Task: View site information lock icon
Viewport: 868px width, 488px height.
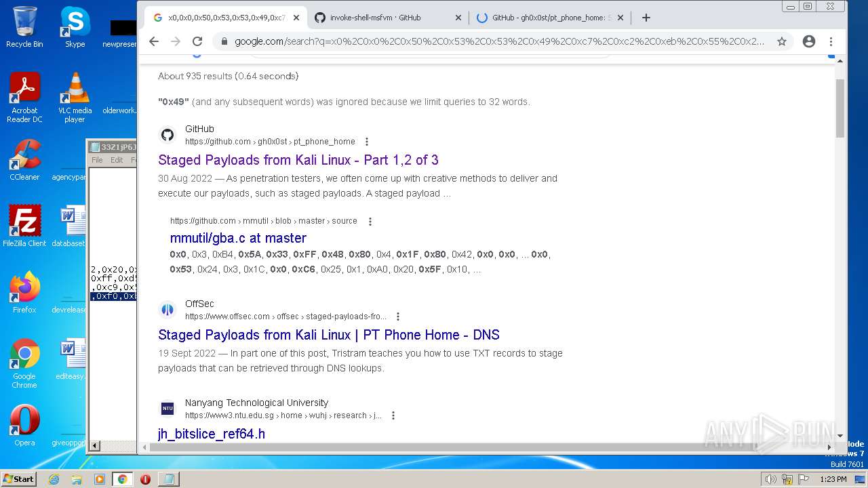Action: tap(224, 41)
